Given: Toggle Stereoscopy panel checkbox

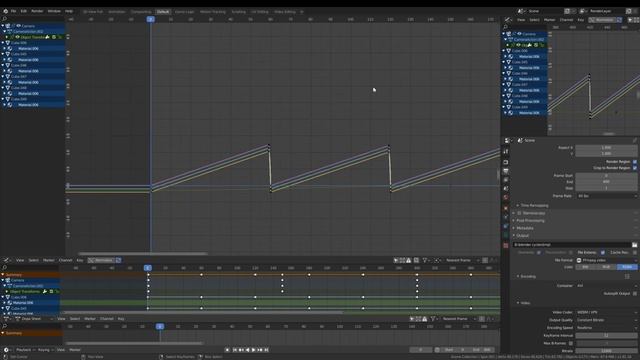Looking at the screenshot, I should (519, 213).
